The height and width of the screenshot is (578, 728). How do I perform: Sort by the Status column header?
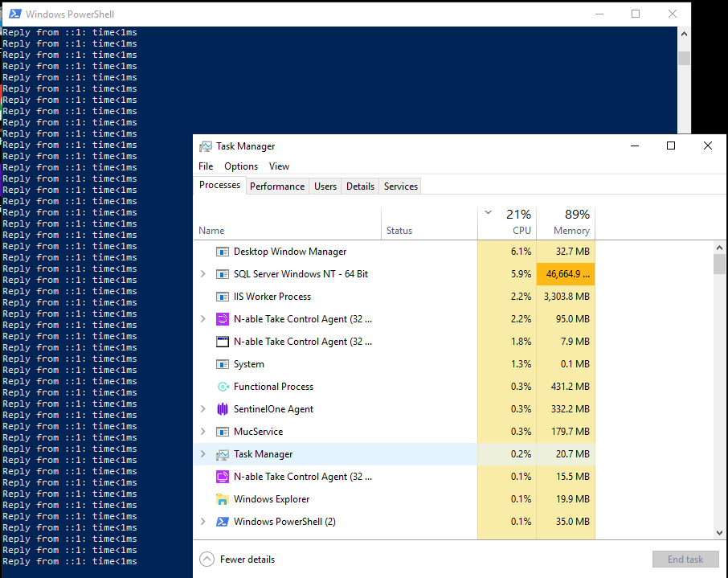pyautogui.click(x=429, y=223)
